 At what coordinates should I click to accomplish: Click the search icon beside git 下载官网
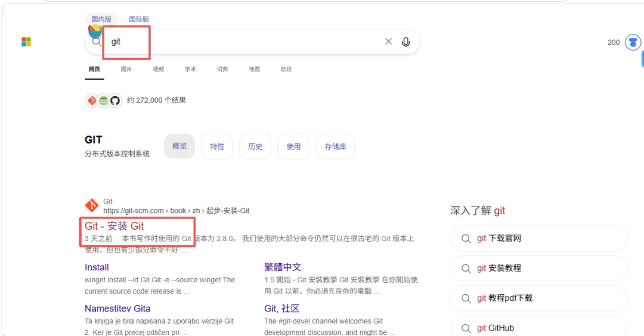point(466,239)
